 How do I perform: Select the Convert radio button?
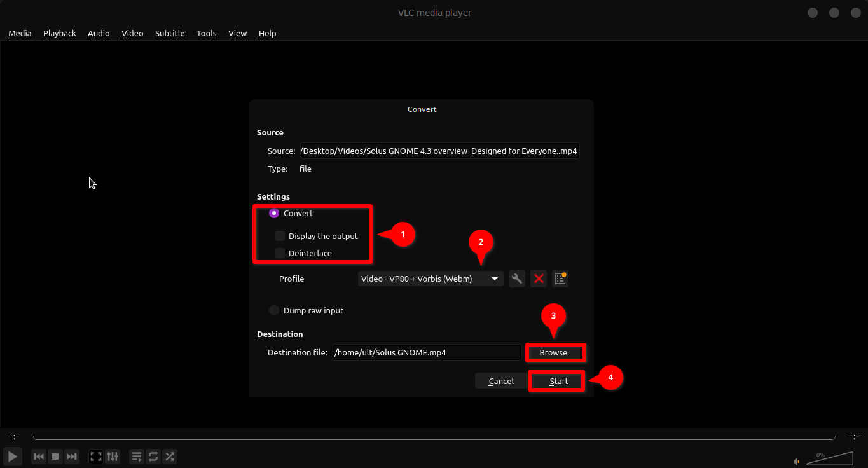point(274,214)
